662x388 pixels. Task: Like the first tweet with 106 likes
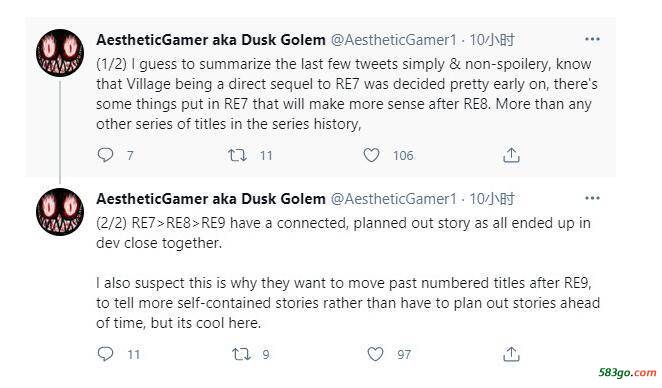tap(372, 155)
